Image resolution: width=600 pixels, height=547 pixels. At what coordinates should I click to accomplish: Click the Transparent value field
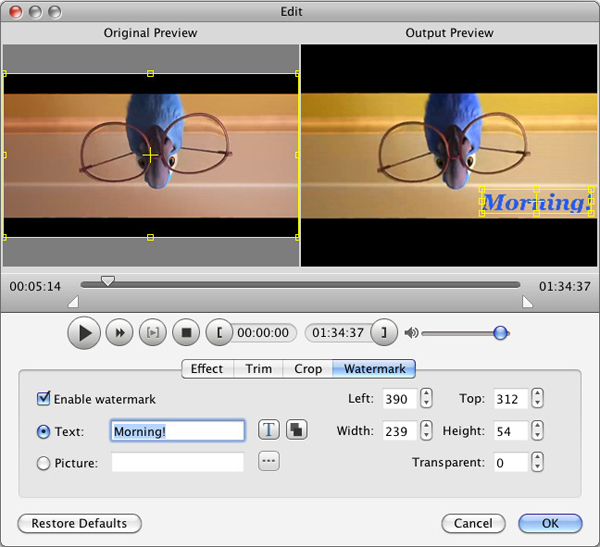(x=510, y=462)
